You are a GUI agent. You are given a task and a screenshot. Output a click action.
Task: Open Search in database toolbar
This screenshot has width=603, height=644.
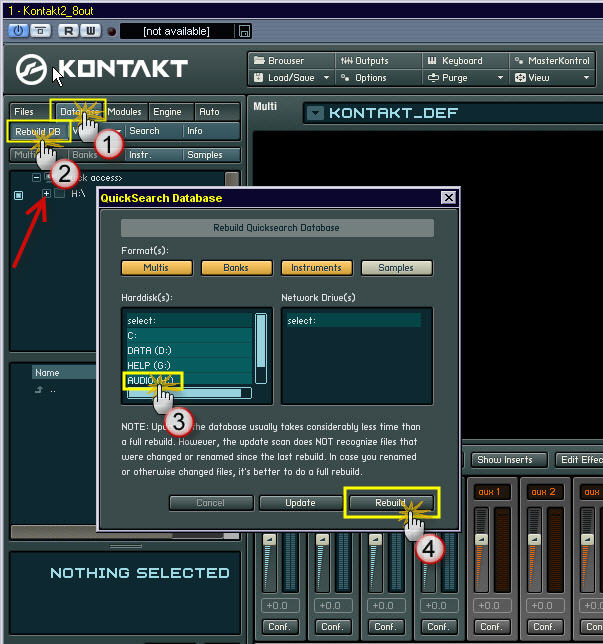(x=153, y=131)
